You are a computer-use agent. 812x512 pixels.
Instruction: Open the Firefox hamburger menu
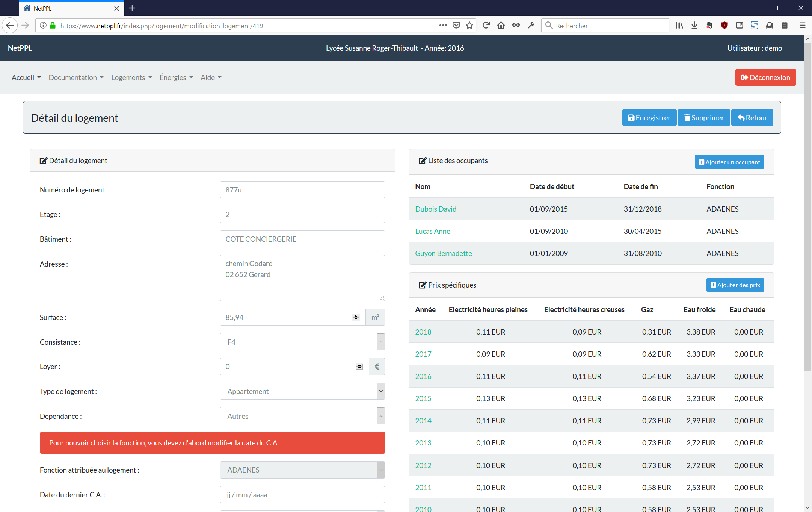[x=803, y=26]
